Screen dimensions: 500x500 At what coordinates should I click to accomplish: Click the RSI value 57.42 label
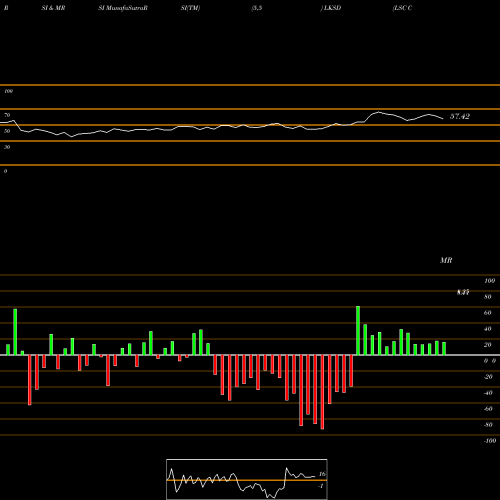(460, 116)
